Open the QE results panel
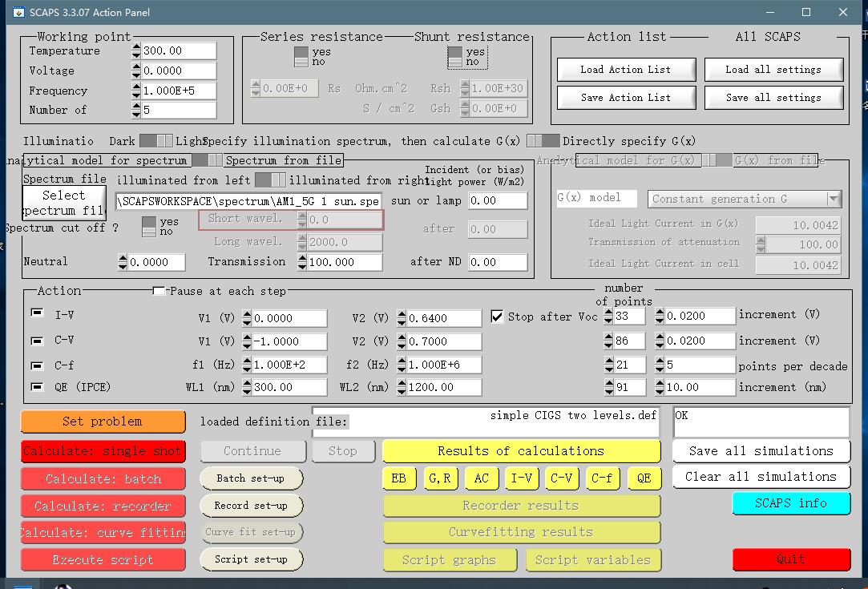The height and width of the screenshot is (589, 868). tap(644, 478)
